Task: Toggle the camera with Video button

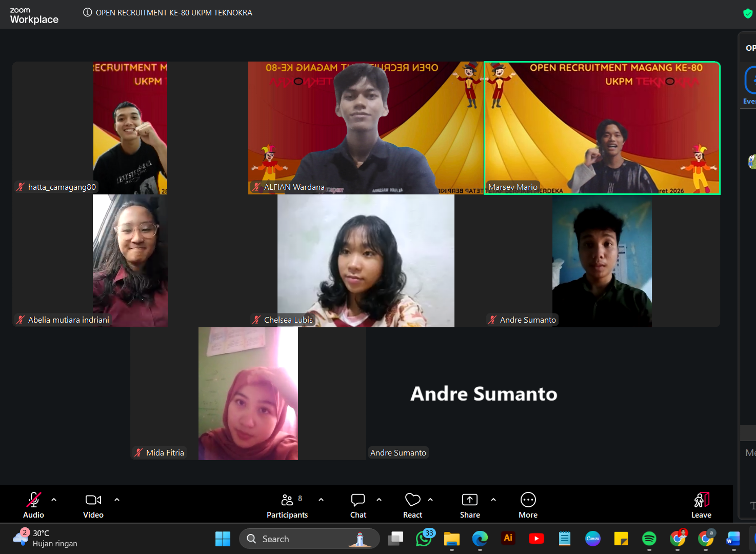Action: tap(93, 505)
